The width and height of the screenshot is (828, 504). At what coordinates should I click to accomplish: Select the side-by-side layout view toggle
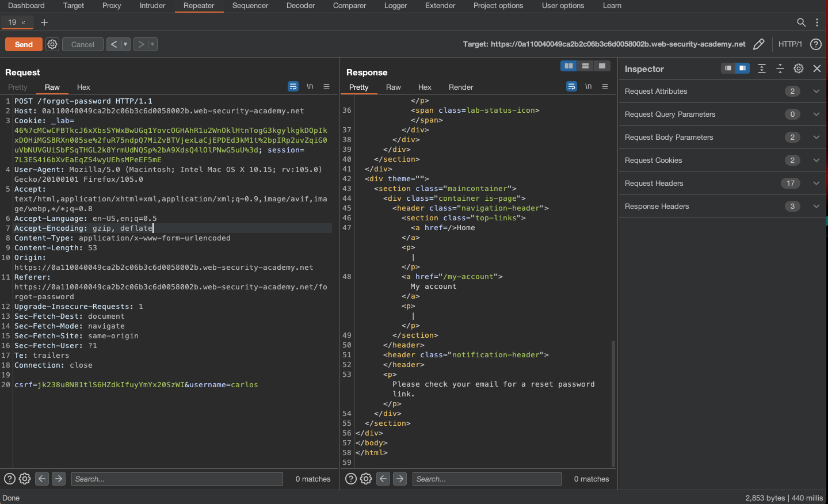point(568,66)
